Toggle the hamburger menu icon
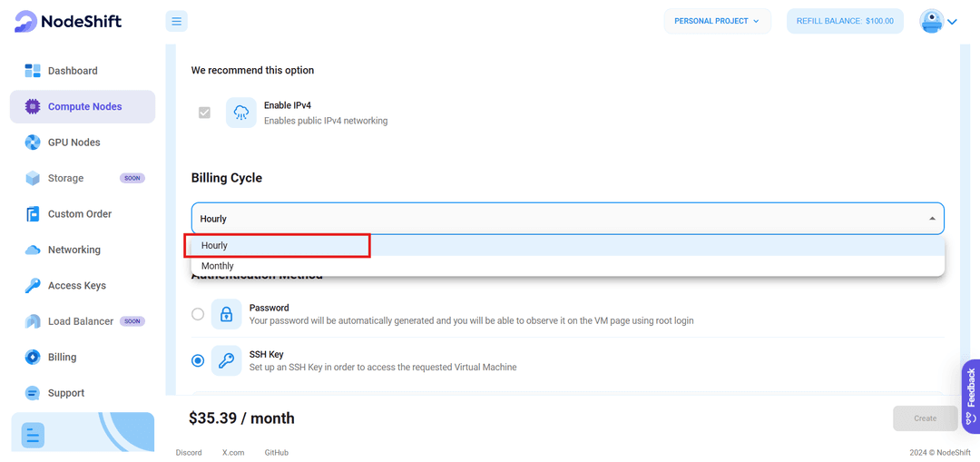 coord(177,21)
